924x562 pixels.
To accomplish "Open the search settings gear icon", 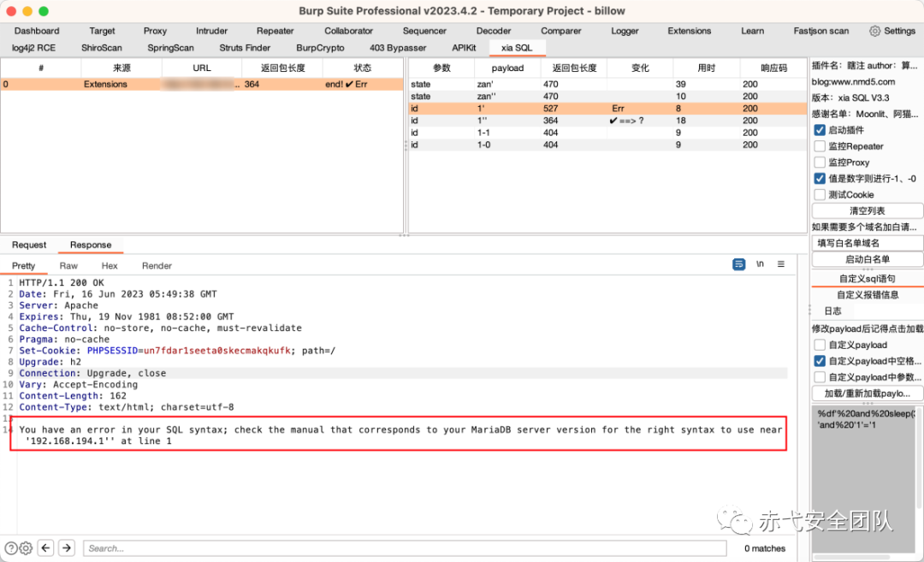I will tap(26, 547).
